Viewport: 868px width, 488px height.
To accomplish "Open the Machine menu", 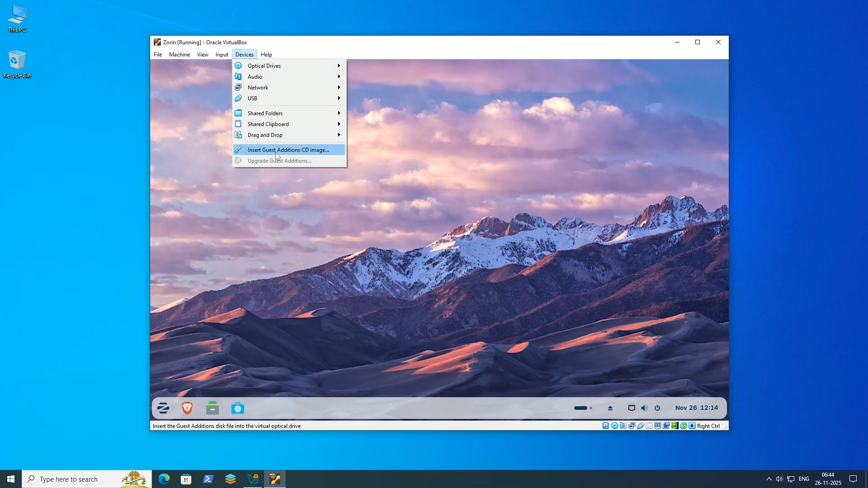I will tap(179, 54).
